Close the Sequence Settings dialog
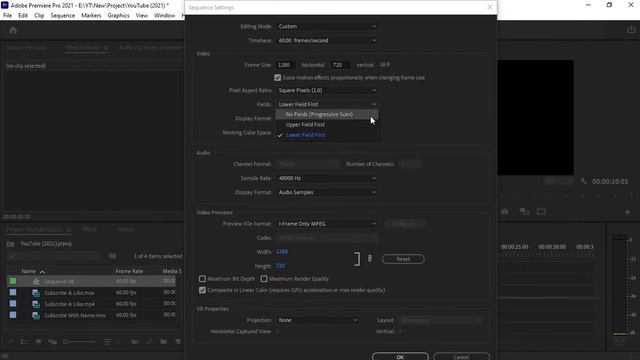 point(490,7)
